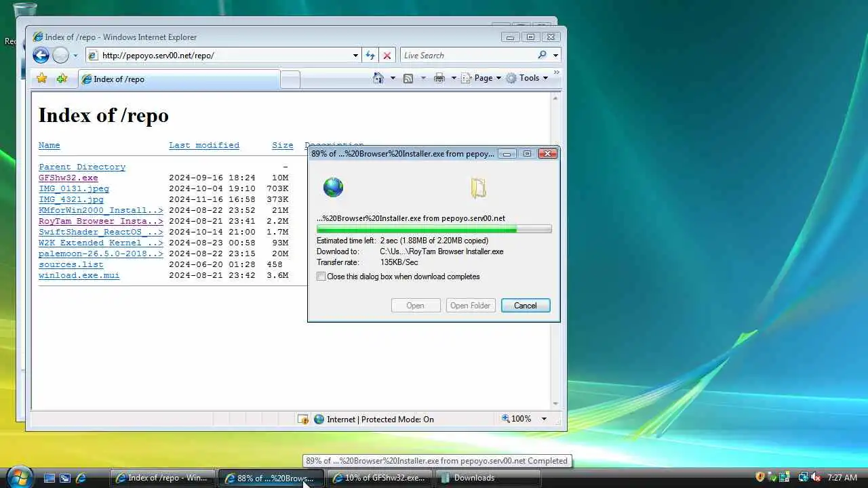Click Add to Favorites star-plus icon
Screen dimensions: 868x488
pyautogui.click(x=62, y=79)
